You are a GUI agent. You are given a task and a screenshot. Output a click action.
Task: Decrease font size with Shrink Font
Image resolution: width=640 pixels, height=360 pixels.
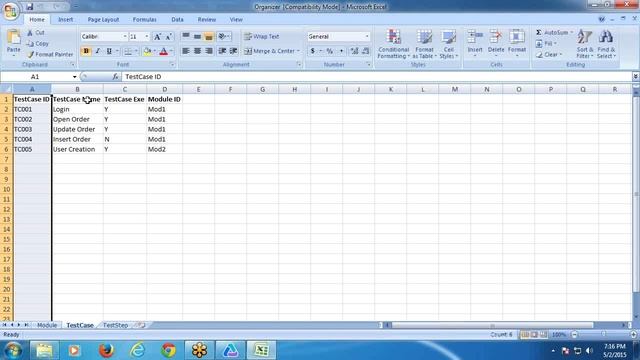(x=168, y=37)
